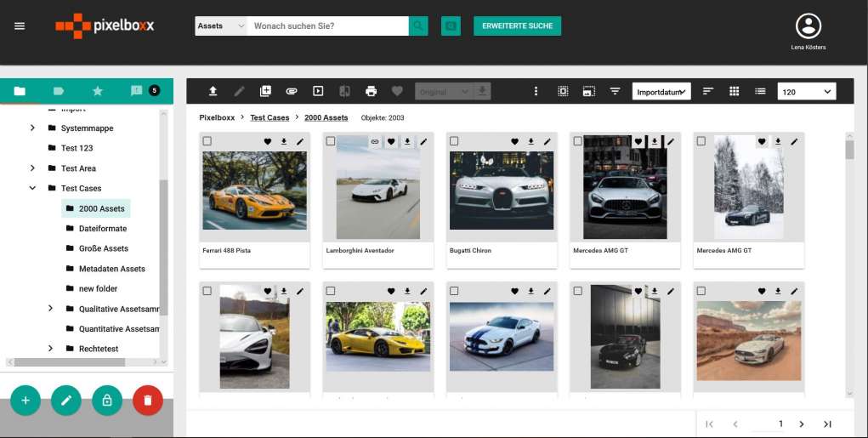The width and height of the screenshot is (868, 438).
Task: Collapse the Test Cases folder
Action: tap(32, 188)
